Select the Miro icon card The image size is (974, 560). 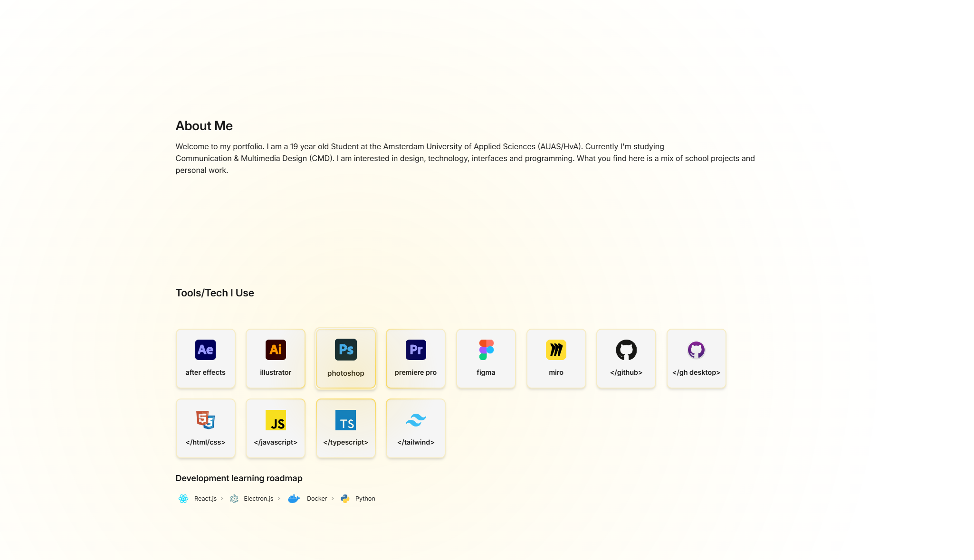(x=556, y=358)
